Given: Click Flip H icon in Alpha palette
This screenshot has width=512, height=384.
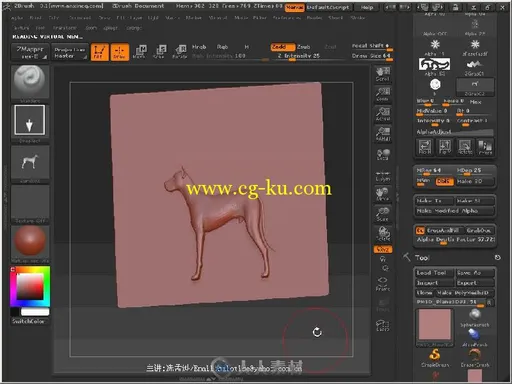Looking at the screenshot, I should (425, 147).
